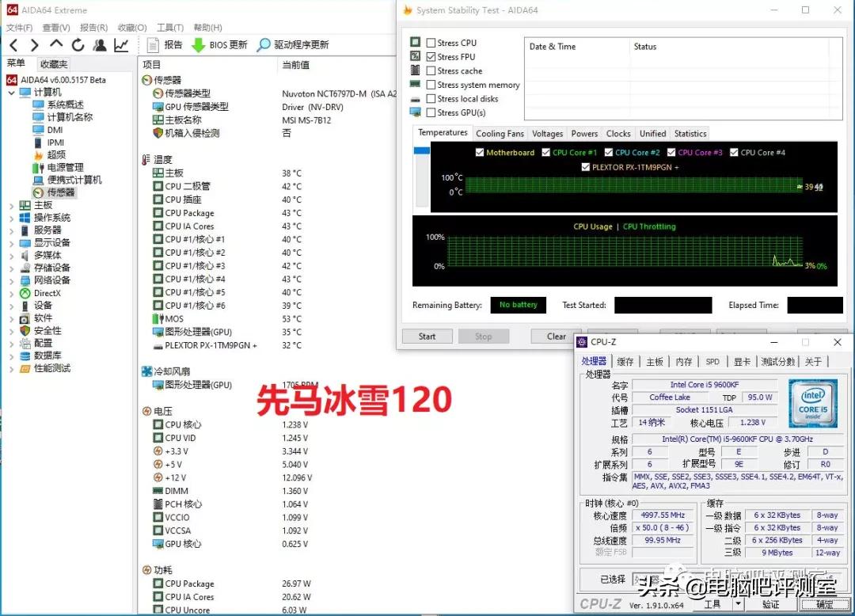The height and width of the screenshot is (616, 855).
Task: Launch 驱动程序更新 driver update search
Action: coord(301,45)
